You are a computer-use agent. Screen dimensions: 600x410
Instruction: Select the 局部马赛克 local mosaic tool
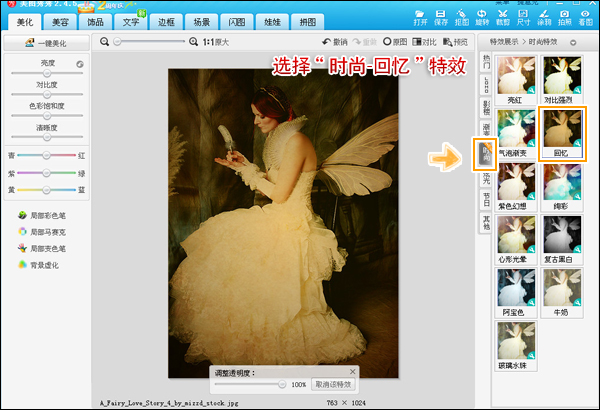tap(44, 232)
